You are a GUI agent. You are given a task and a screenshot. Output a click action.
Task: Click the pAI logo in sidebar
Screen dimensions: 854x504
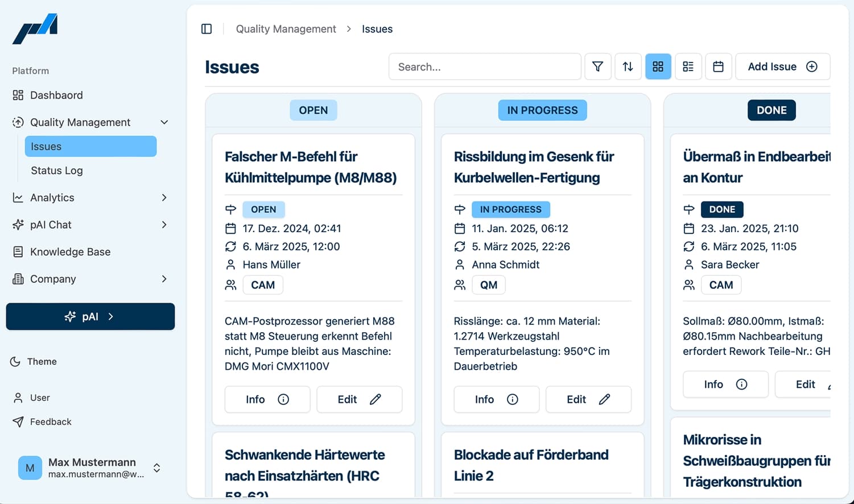(35, 29)
